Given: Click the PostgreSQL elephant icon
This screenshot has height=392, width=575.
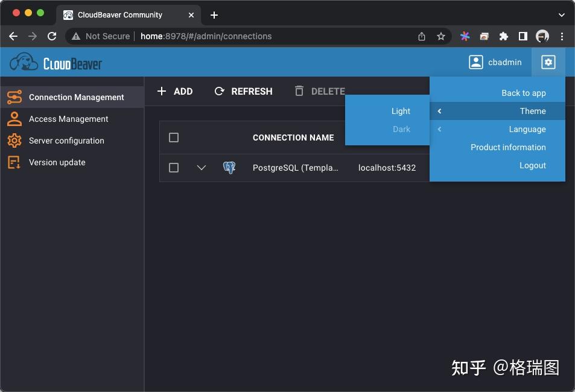Looking at the screenshot, I should click(229, 168).
